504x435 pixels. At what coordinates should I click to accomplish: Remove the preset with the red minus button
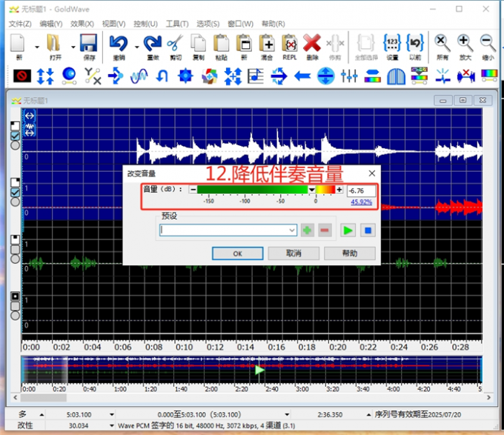325,230
